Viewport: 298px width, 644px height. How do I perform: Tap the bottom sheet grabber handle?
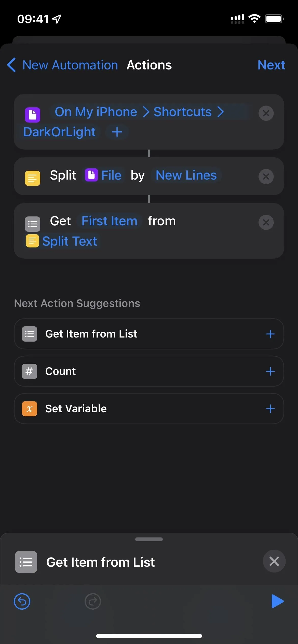point(149,539)
